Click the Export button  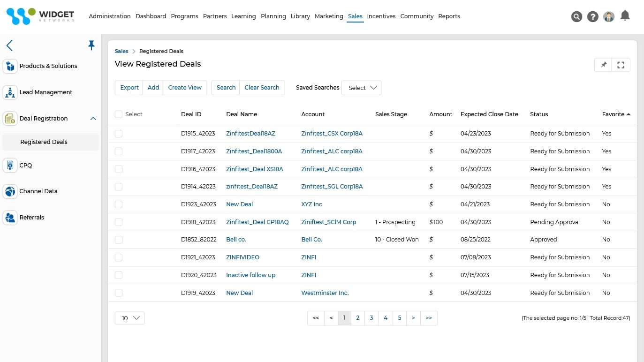(129, 88)
